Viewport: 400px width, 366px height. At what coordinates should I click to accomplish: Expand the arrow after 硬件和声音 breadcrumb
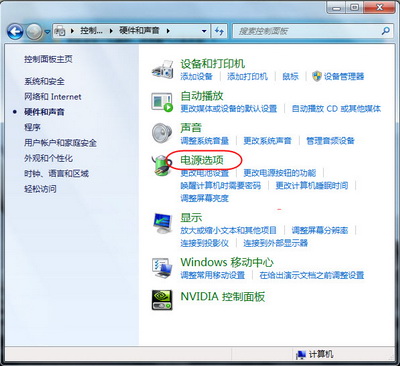168,31
